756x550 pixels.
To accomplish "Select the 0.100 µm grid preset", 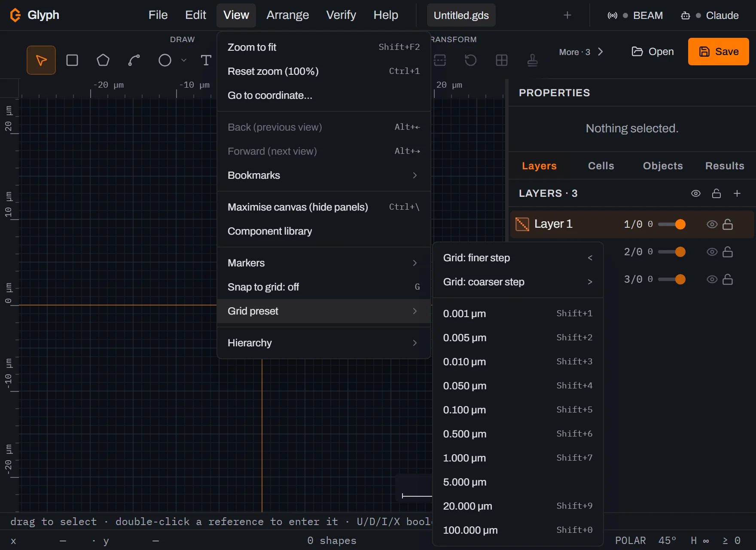I will [x=518, y=410].
